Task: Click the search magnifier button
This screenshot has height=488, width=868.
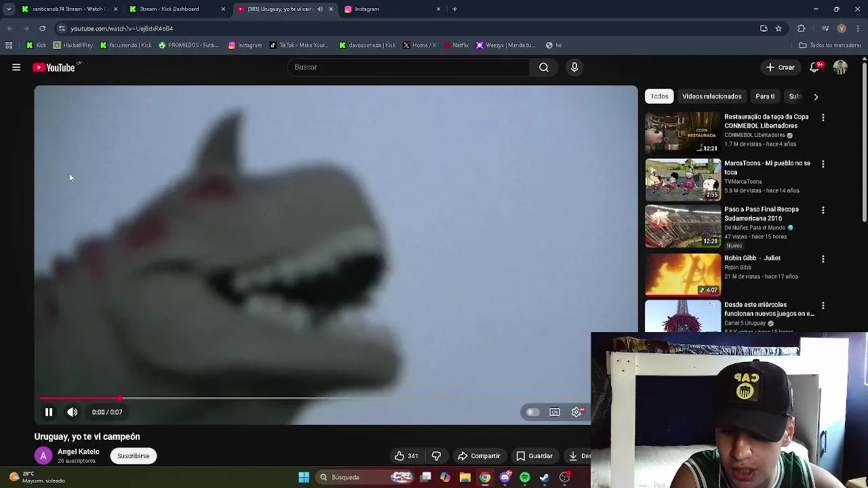Action: coord(544,67)
